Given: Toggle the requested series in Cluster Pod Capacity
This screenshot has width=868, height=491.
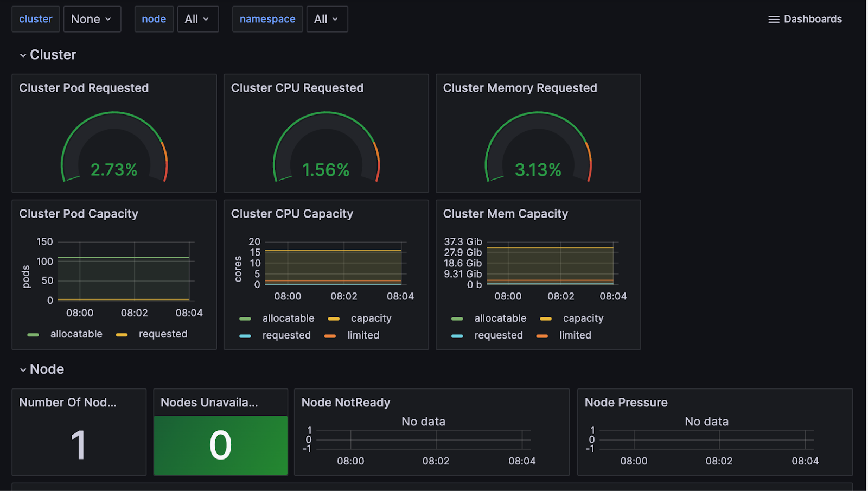Looking at the screenshot, I should pos(163,334).
